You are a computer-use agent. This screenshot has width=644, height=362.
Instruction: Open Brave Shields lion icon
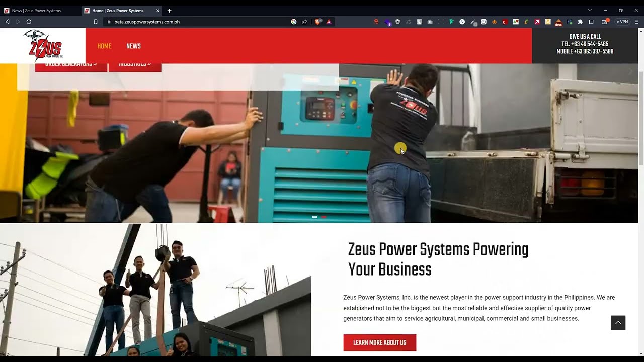(x=318, y=22)
